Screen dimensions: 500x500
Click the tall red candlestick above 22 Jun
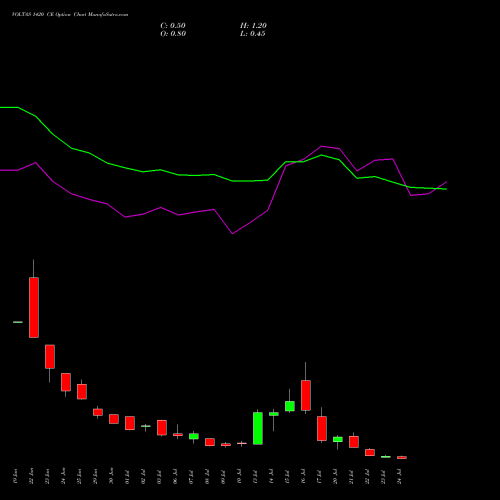[x=34, y=307]
